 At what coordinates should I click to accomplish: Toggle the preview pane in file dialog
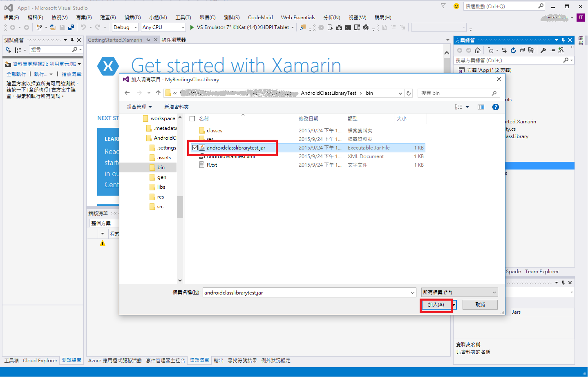click(481, 107)
